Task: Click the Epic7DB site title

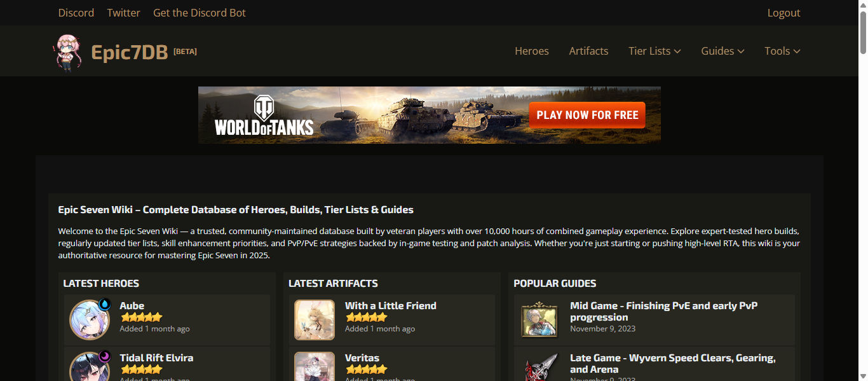Action: click(x=130, y=52)
